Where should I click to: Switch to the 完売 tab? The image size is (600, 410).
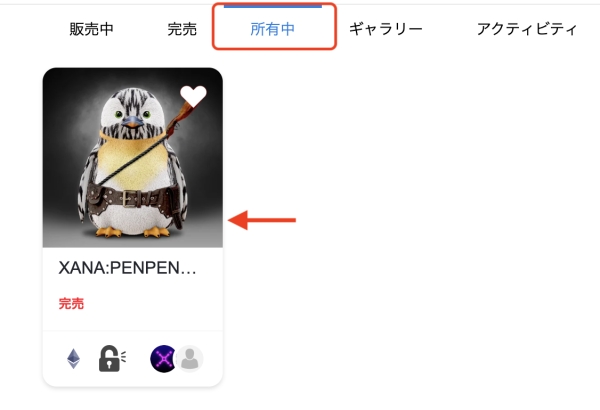click(182, 29)
